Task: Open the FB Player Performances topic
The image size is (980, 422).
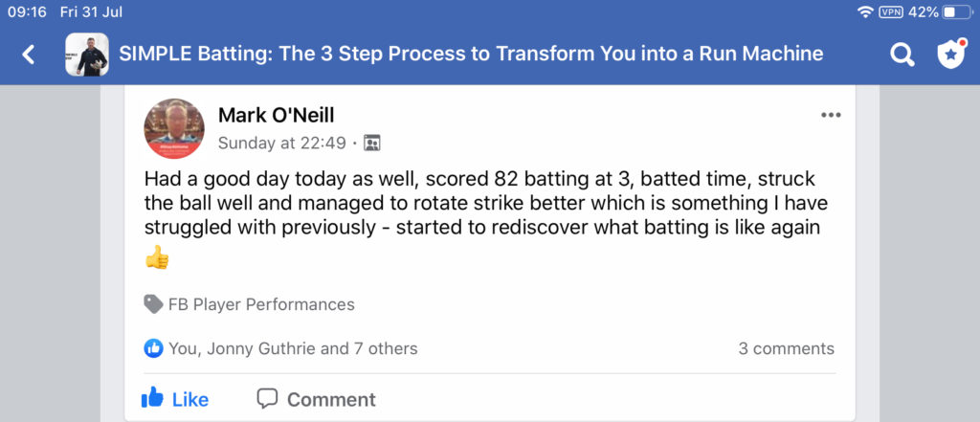Action: point(261,304)
